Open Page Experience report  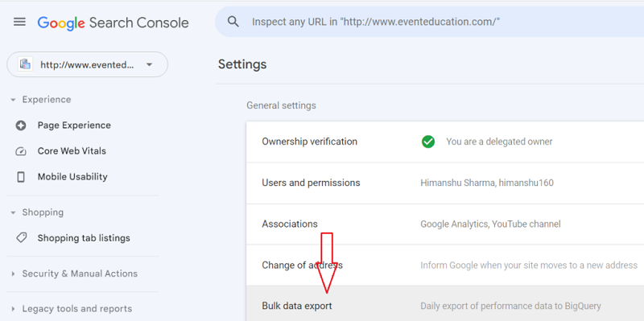point(74,126)
